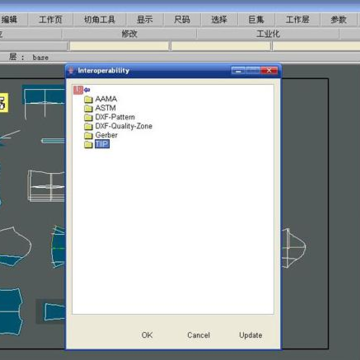Select the Gerber folder icon

88,135
